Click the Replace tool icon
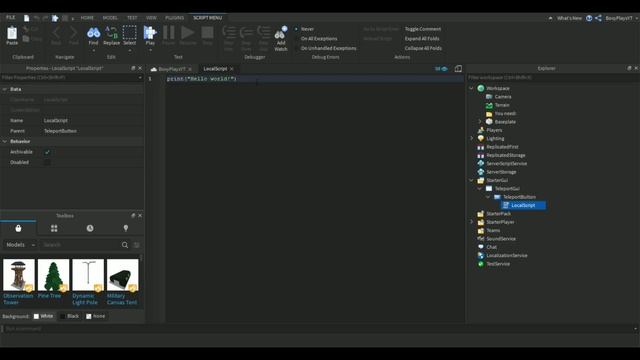640x360 pixels. point(111,33)
